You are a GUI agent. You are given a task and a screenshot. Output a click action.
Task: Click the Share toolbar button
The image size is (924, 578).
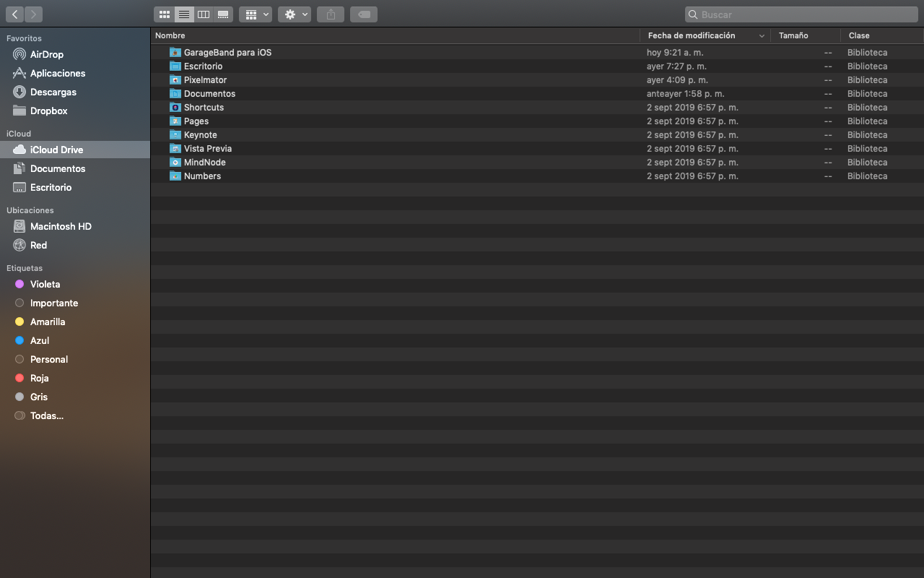[331, 14]
